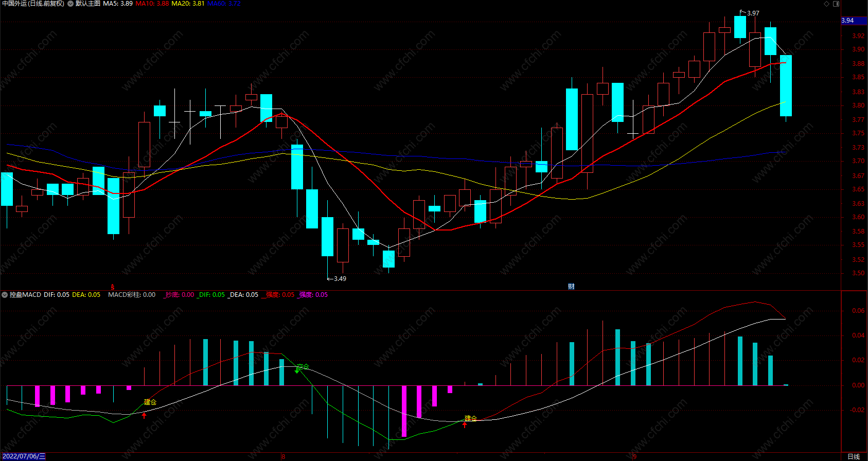The image size is (868, 461).
Task: Click the red _强度: 0.05 value
Action: pos(279,295)
